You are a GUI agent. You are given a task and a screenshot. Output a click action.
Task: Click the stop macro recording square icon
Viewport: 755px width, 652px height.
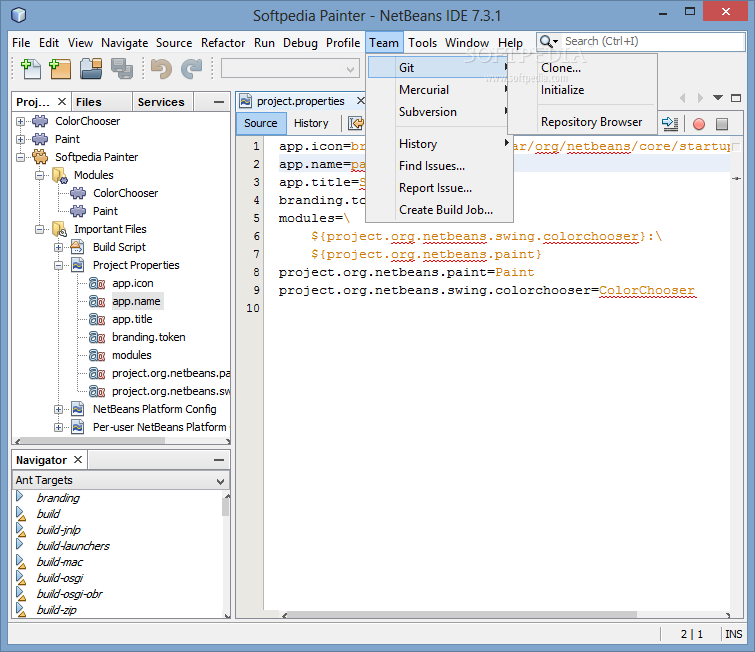click(722, 124)
